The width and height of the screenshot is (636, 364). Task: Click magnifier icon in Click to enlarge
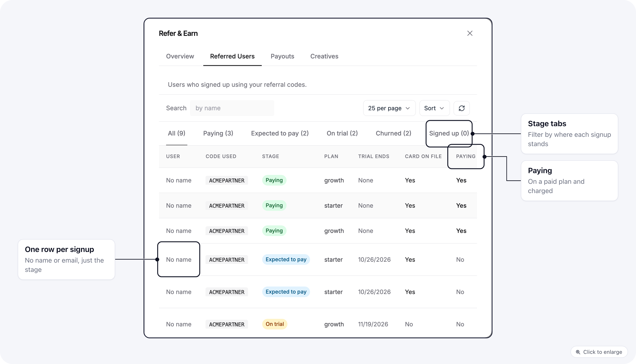coord(578,352)
